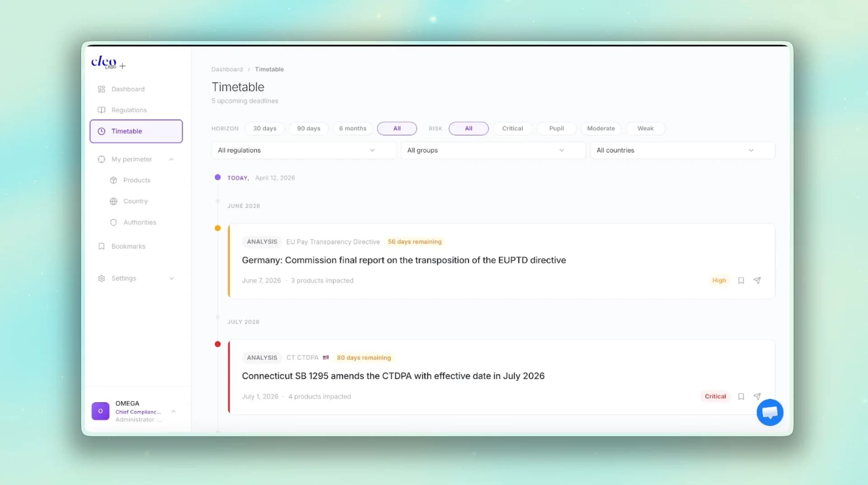Expand the All countries selector
This screenshot has height=485, width=868.
tap(682, 150)
